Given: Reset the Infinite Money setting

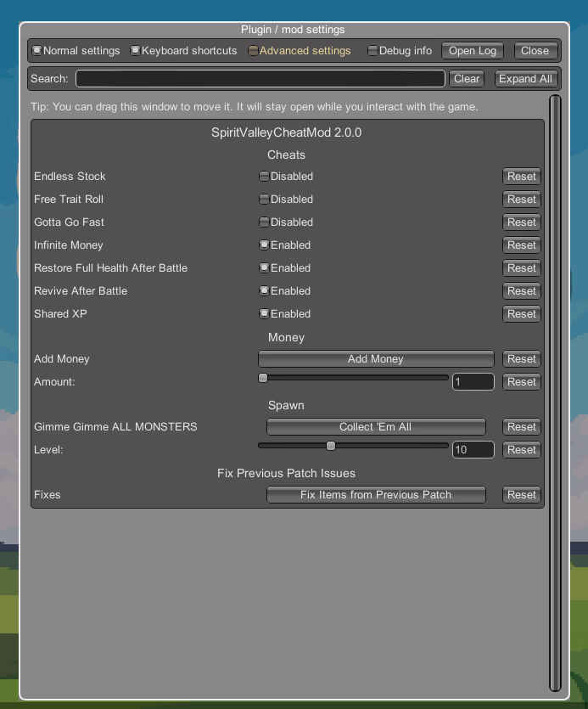Looking at the screenshot, I should 521,245.
